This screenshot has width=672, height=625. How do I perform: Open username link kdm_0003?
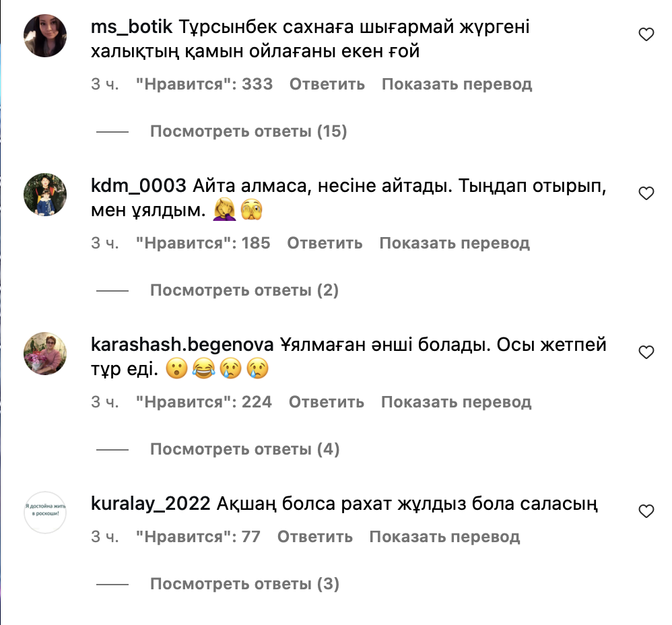click(x=139, y=186)
